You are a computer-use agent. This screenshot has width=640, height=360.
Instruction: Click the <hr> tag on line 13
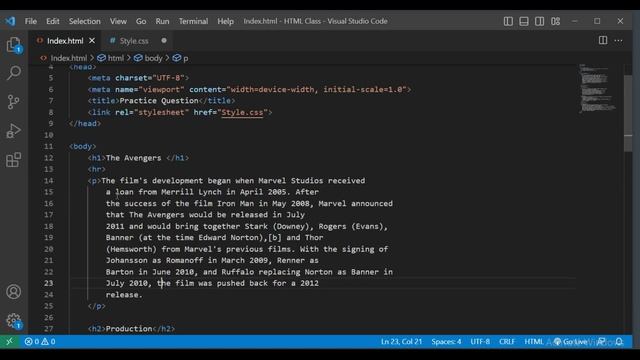coord(97,169)
